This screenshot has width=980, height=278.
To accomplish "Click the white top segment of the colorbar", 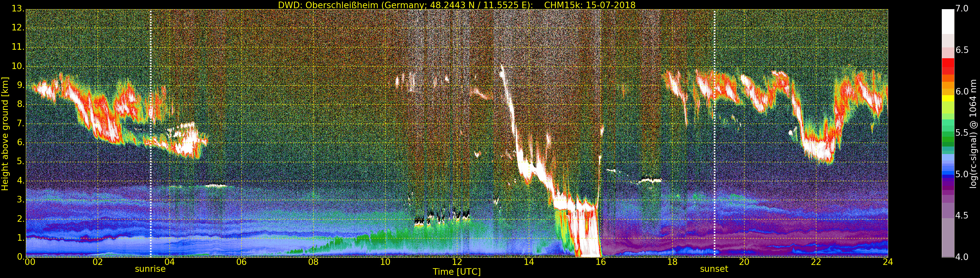I will click(948, 21).
